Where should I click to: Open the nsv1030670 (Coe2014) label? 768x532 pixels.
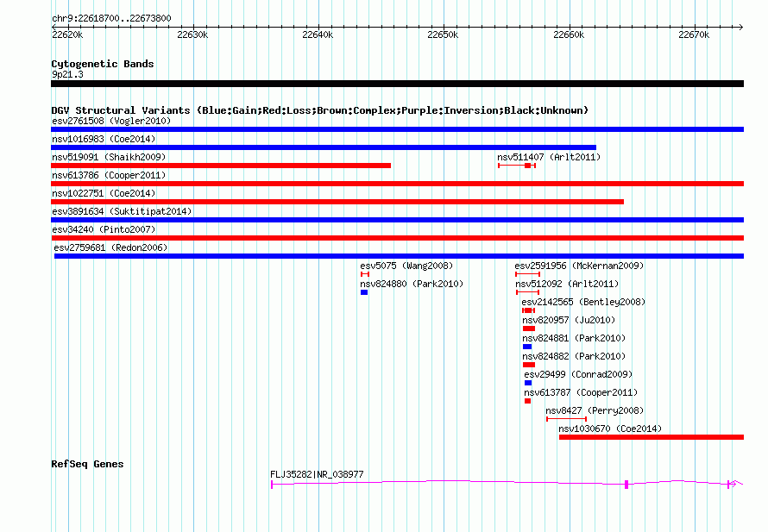[610, 429]
